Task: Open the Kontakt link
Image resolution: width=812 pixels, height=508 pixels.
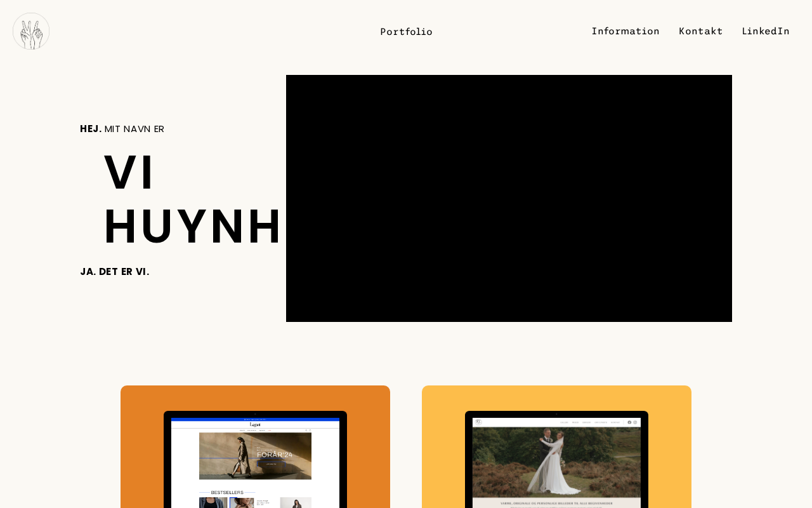Action: pyautogui.click(x=701, y=31)
